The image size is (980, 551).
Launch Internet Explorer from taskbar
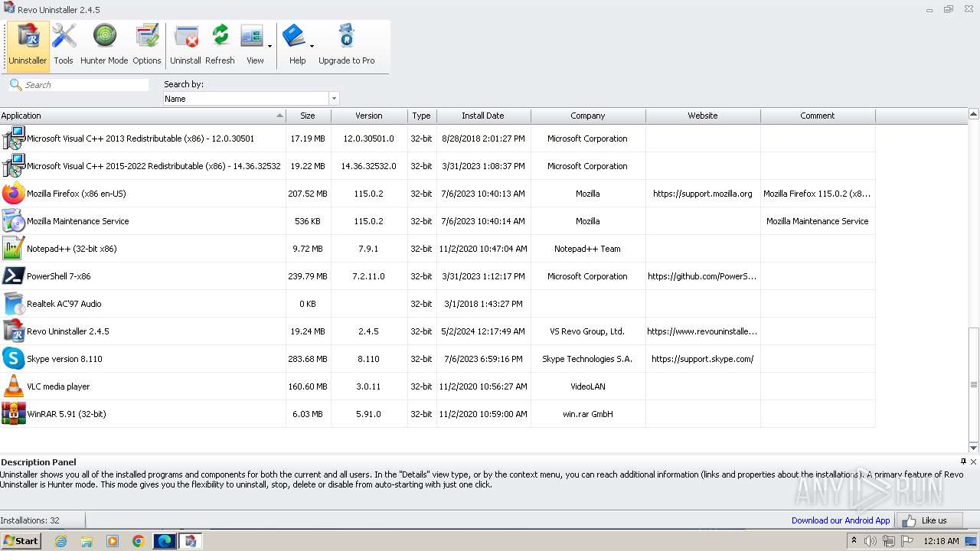[60, 541]
